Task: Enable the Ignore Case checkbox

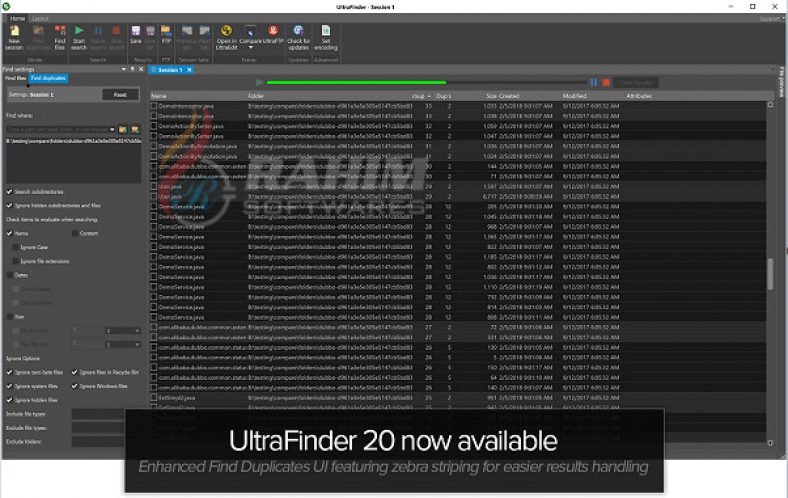Action: click(16, 247)
